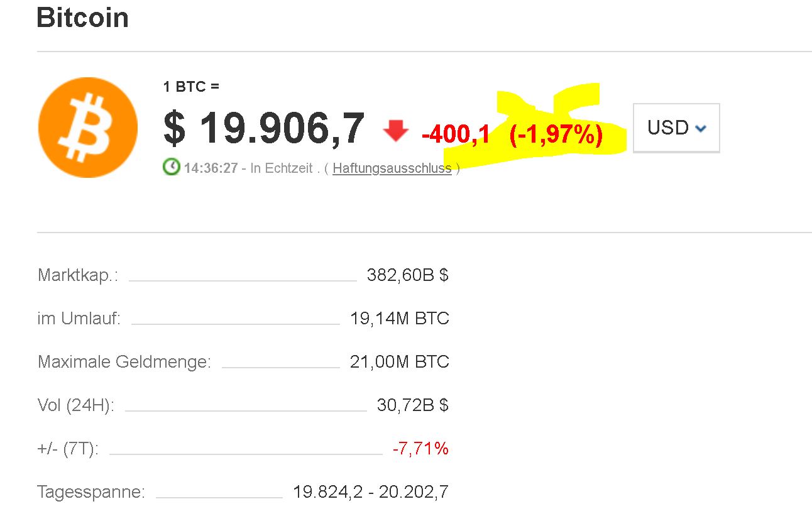Click the 14:36:27 timestamp
Viewport: 812px width, 521px height.
[211, 168]
